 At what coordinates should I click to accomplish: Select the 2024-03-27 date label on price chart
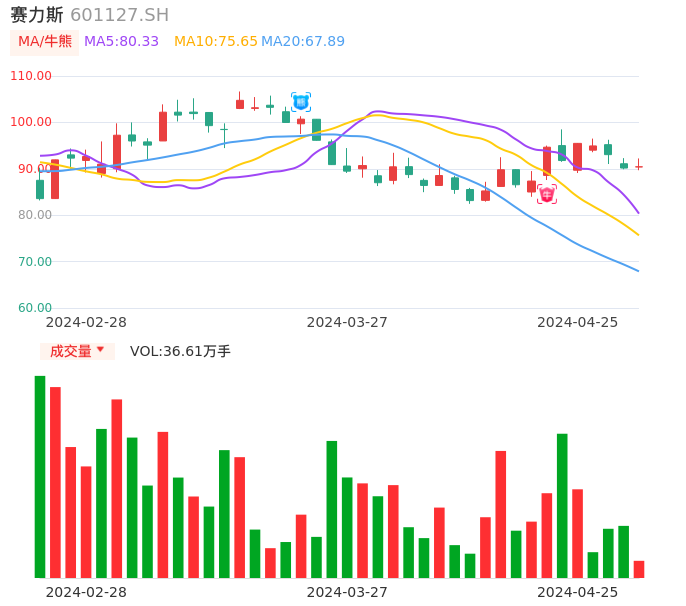[347, 322]
